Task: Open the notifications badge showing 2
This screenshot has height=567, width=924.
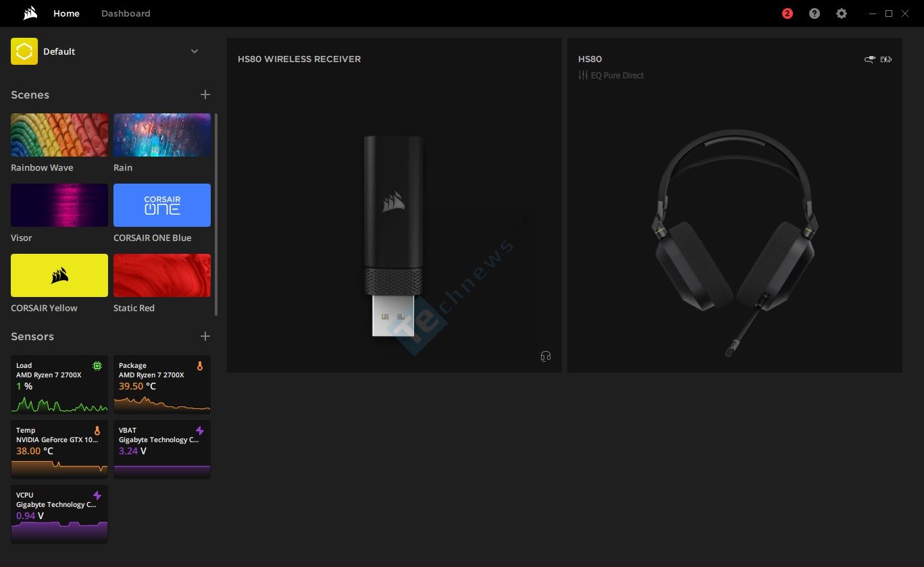Action: click(788, 13)
